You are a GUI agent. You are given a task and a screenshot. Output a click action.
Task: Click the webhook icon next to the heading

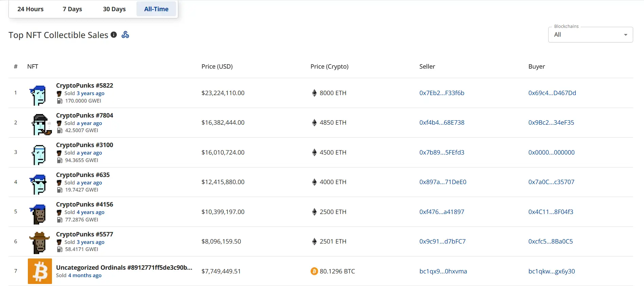(x=125, y=35)
